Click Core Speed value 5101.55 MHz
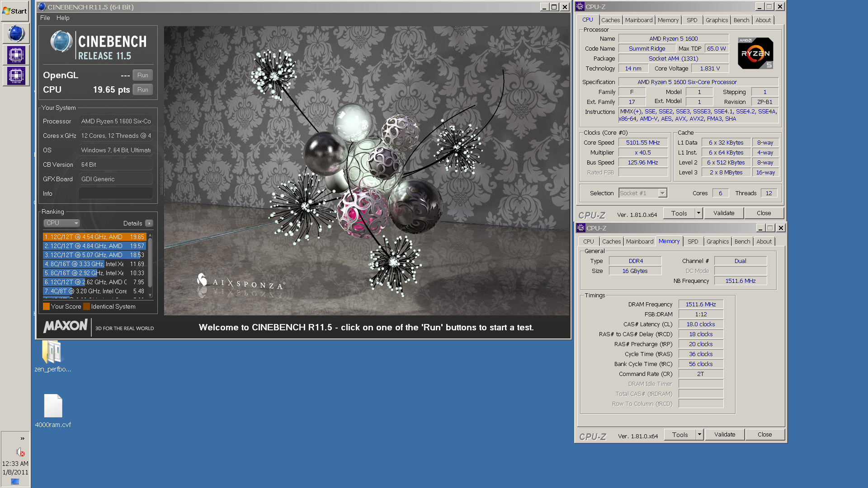Viewport: 868px width, 488px height. (643, 143)
